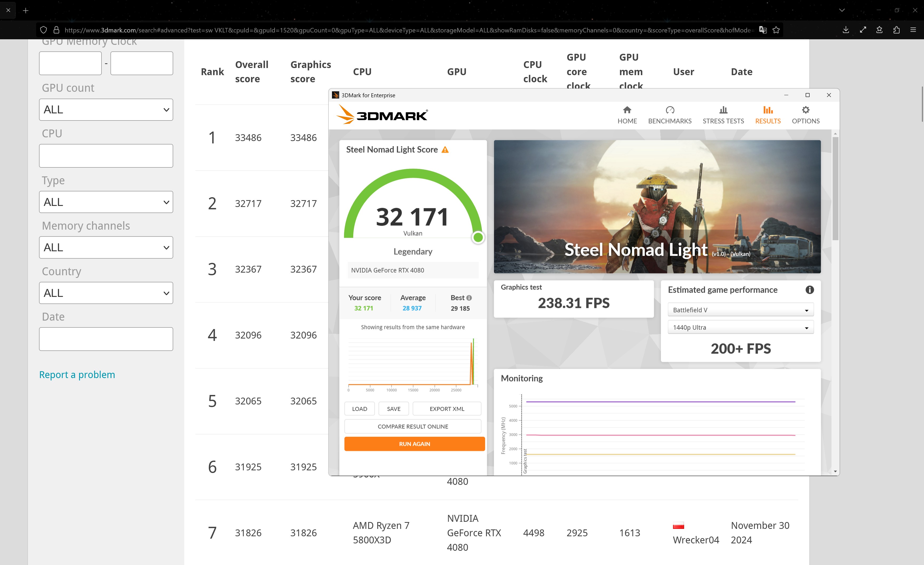The height and width of the screenshot is (565, 924).
Task: Click the translate page icon in address bar
Action: click(x=763, y=30)
